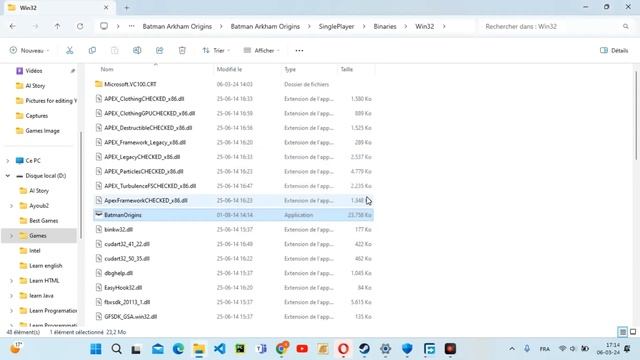The width and height of the screenshot is (640, 360).
Task: Expand the Games folder node
Action: [x=11, y=236]
